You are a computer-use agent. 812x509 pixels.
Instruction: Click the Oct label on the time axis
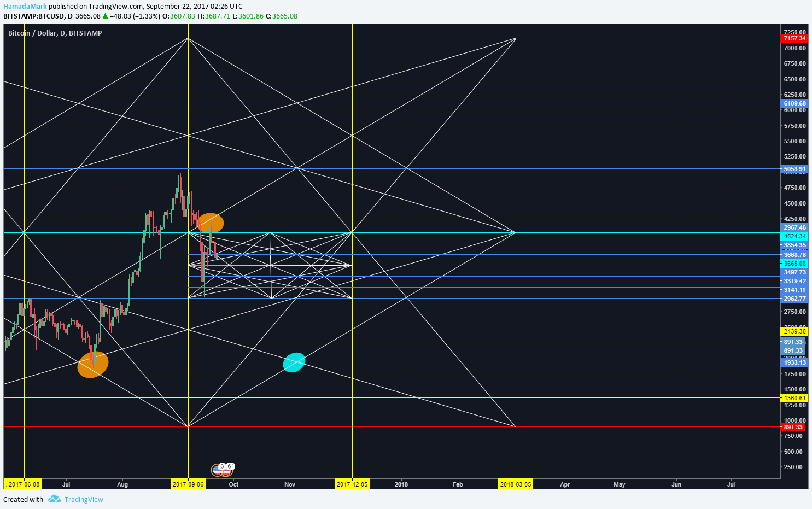(x=233, y=484)
